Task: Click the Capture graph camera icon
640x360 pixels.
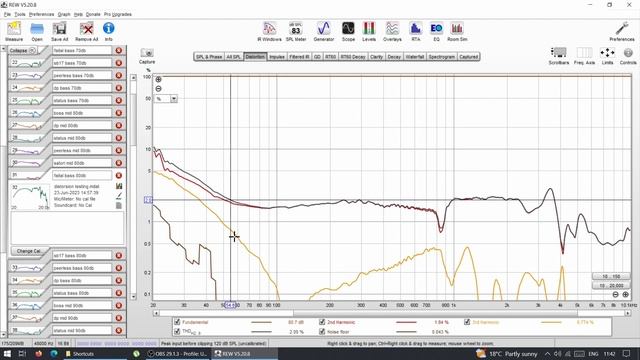Action: pyautogui.click(x=147, y=56)
